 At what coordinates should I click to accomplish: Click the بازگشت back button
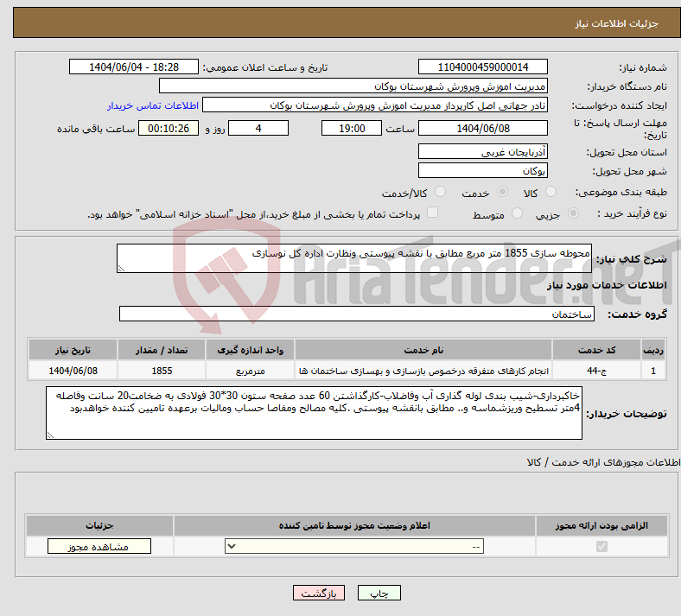coord(319,593)
